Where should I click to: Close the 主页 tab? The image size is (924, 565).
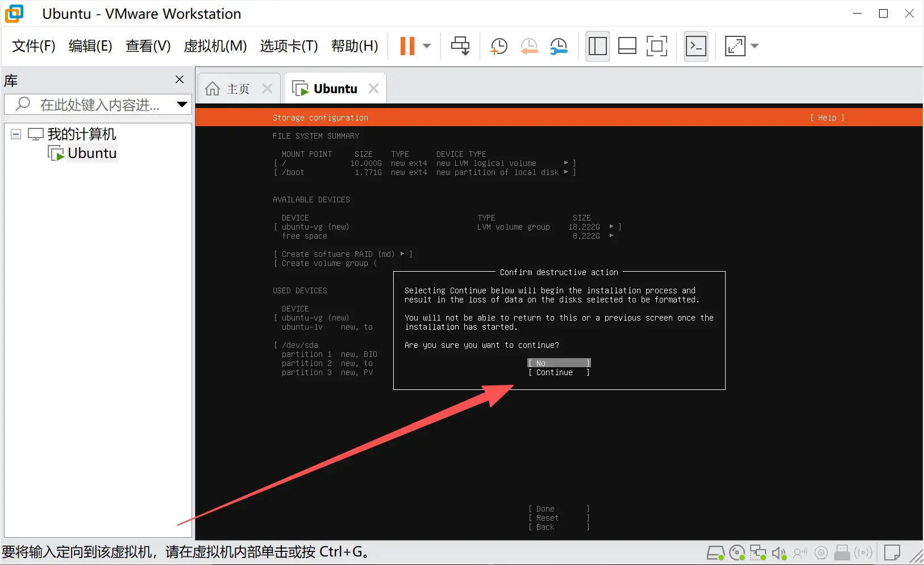[267, 89]
